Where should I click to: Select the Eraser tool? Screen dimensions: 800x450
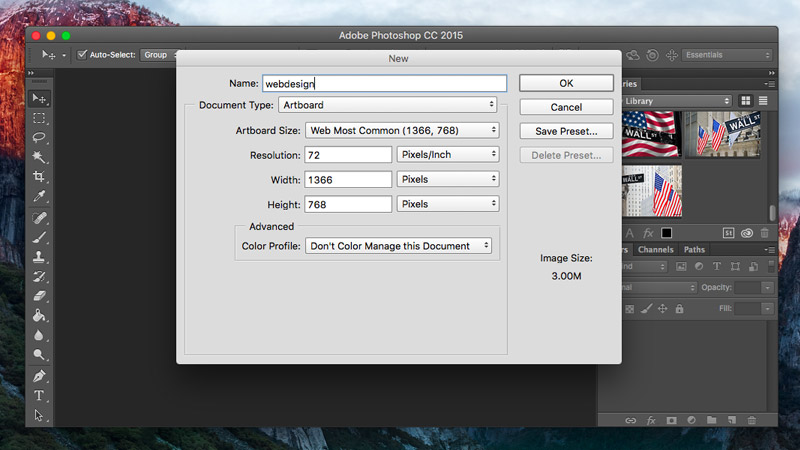[x=39, y=296]
